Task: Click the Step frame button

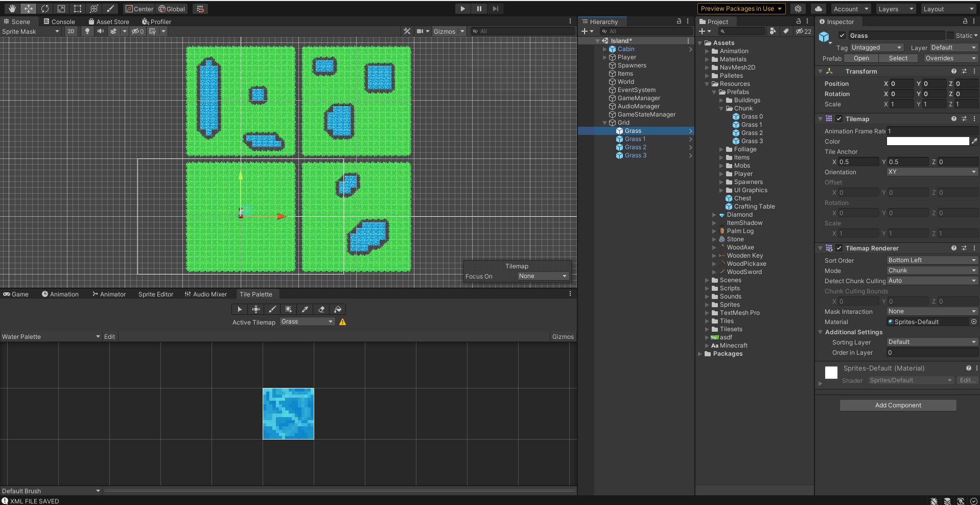Action: tap(495, 9)
